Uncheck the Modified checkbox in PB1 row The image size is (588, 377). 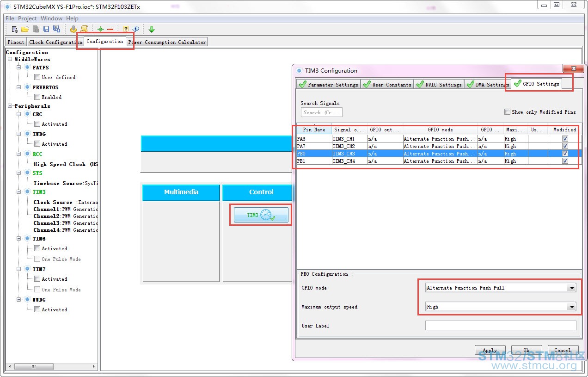pos(565,161)
